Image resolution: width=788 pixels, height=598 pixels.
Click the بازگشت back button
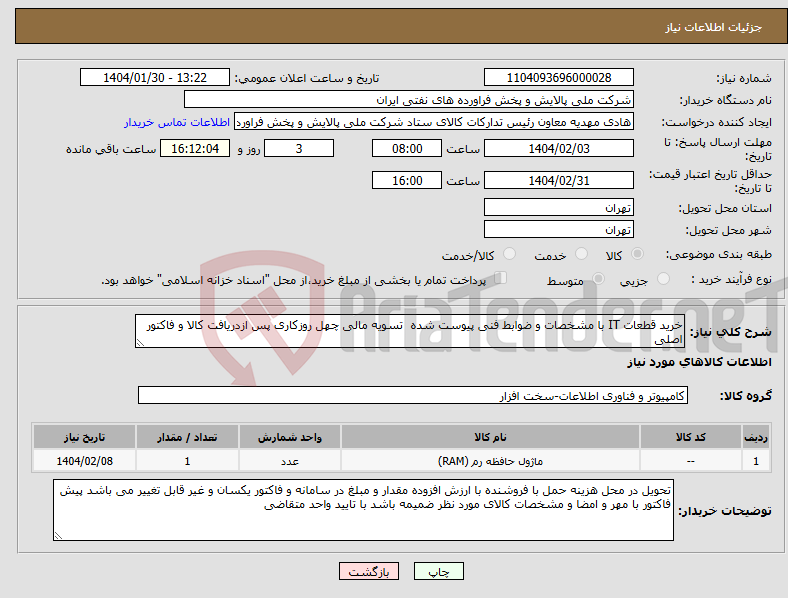coord(369,571)
